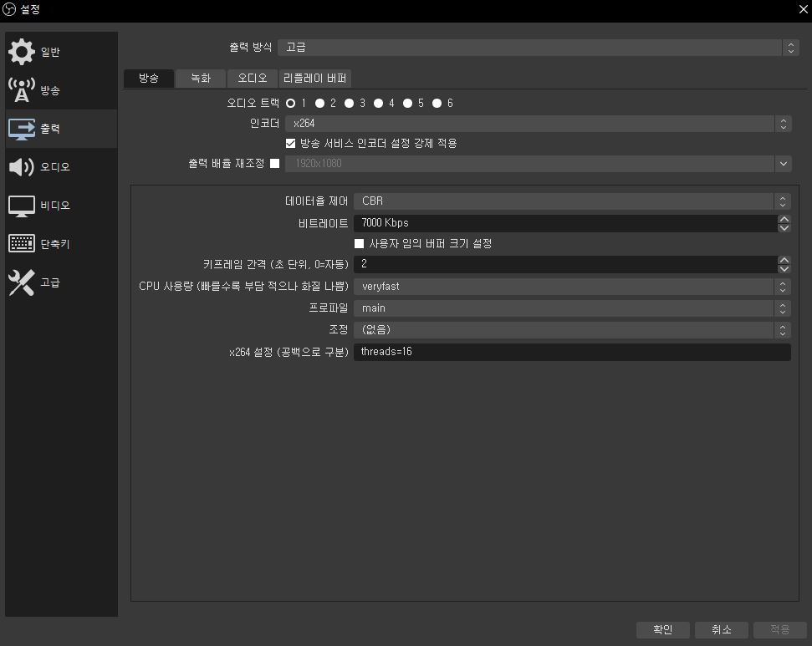Open the 단축키 (Hotkeys) keyboard icon

(21, 243)
